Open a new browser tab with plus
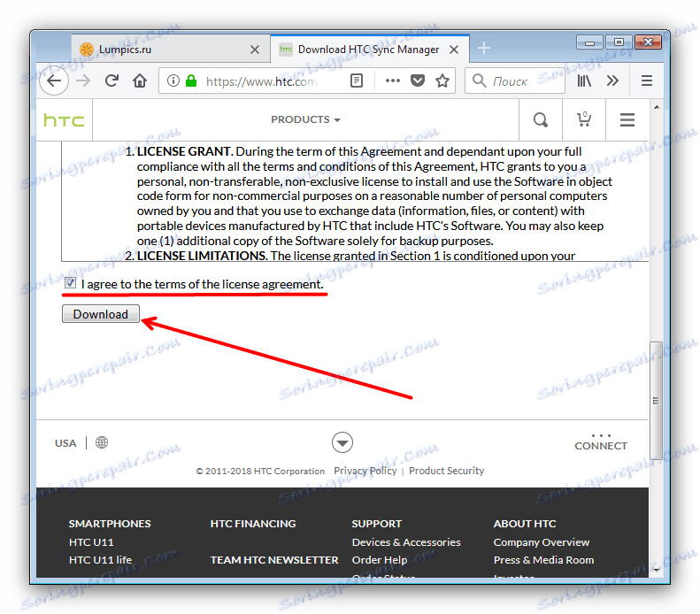700x614 pixels. click(484, 48)
